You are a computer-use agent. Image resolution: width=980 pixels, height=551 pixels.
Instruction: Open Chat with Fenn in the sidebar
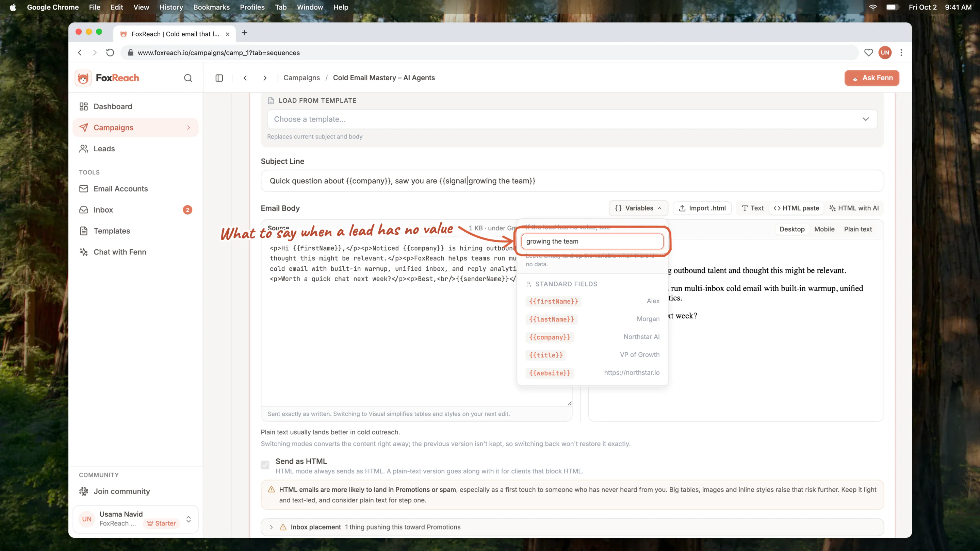(x=135, y=252)
